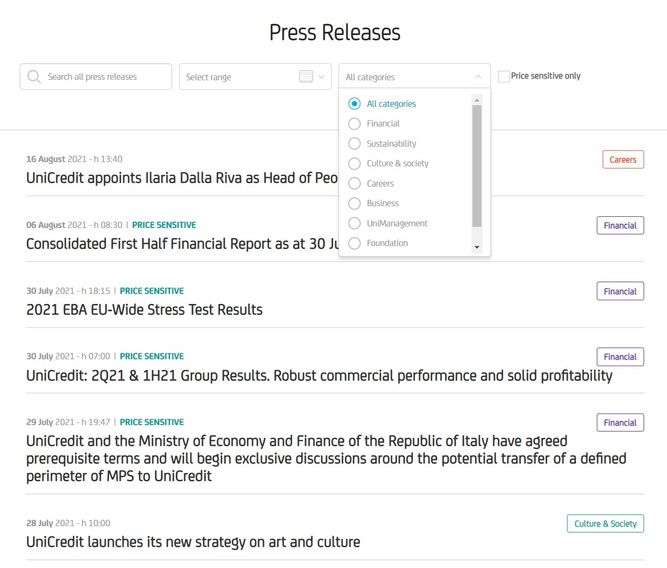Click the '28 July 2021 - h 10:00' date
Screen dimensions: 667x568
(68, 523)
